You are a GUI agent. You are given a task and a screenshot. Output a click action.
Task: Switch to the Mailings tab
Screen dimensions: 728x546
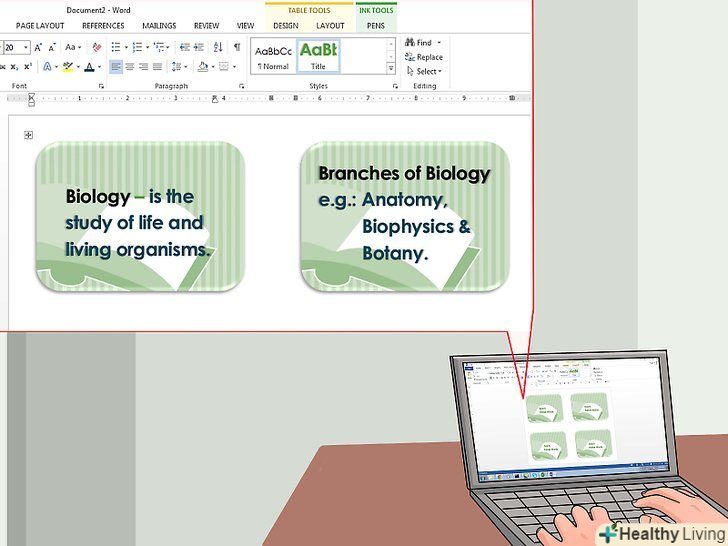(159, 26)
